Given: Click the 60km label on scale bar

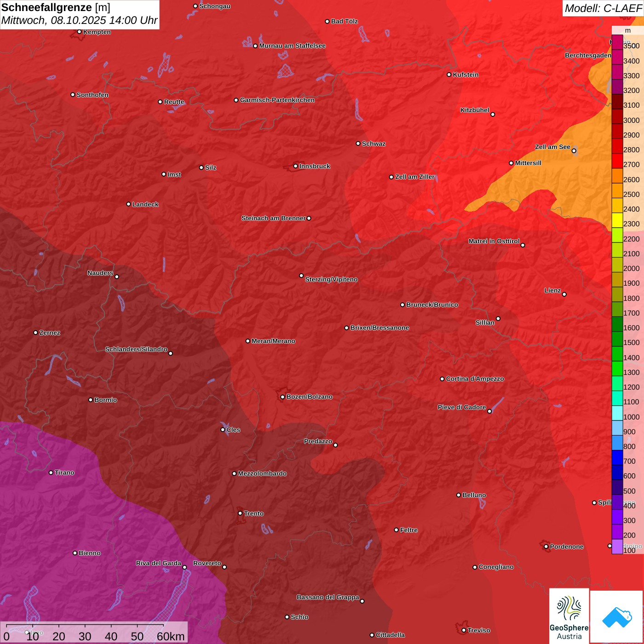Looking at the screenshot, I should tap(171, 637).
